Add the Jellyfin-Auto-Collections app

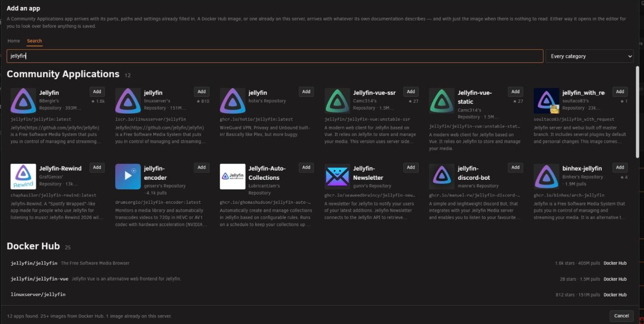pyautogui.click(x=306, y=167)
